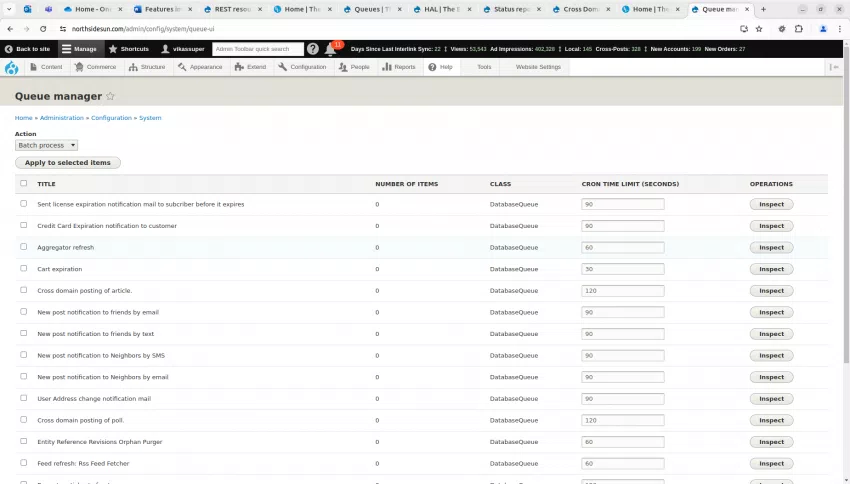Open a new browser tab

tap(763, 9)
